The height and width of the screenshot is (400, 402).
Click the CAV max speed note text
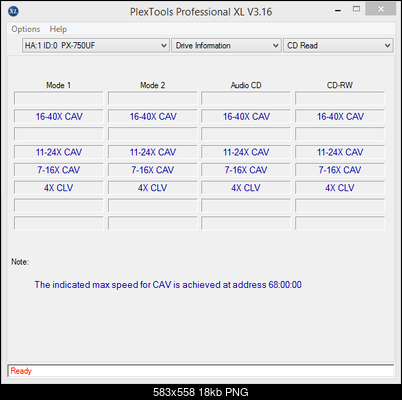[x=168, y=285]
